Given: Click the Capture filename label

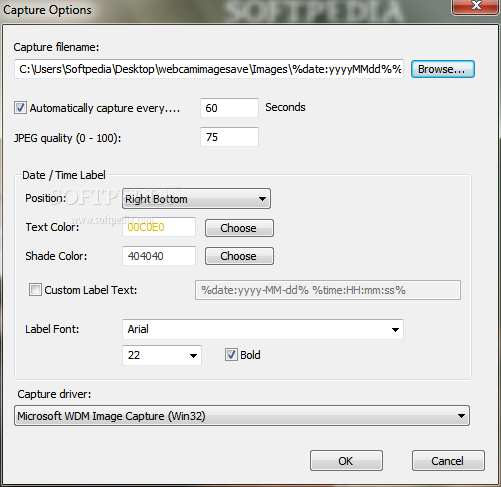Looking at the screenshot, I should (x=56, y=47).
